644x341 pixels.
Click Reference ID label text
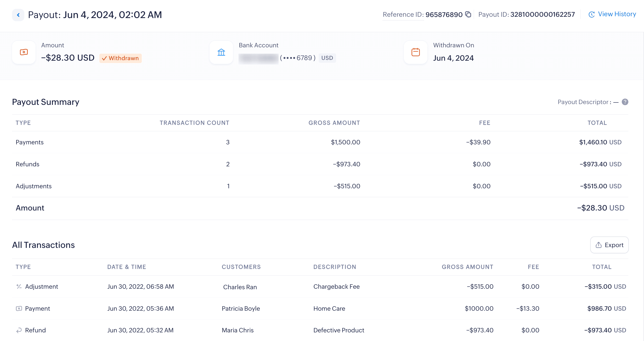[x=403, y=15]
